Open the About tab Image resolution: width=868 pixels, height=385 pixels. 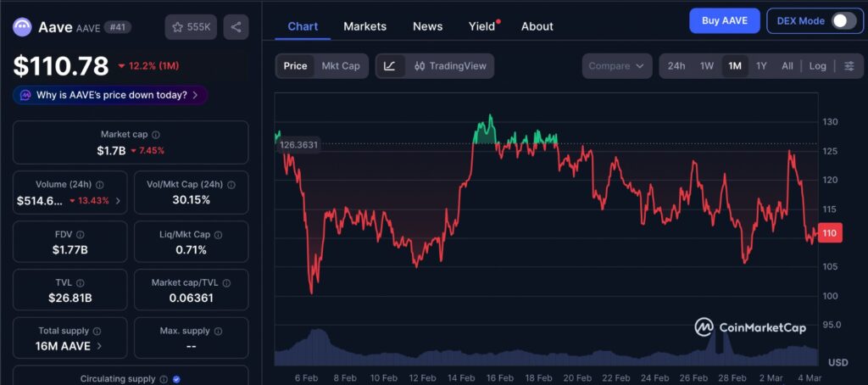click(x=537, y=26)
